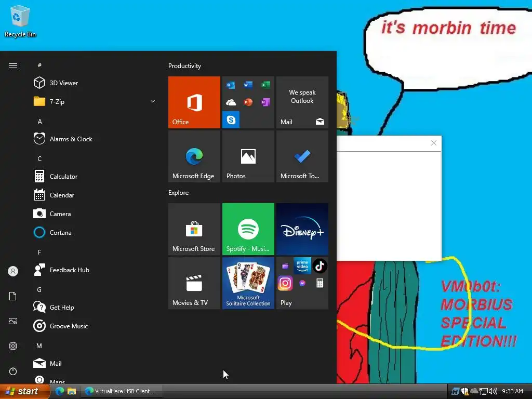The width and height of the screenshot is (532, 399).
Task: Click the Power icon in Start sidebar
Action: (13, 371)
